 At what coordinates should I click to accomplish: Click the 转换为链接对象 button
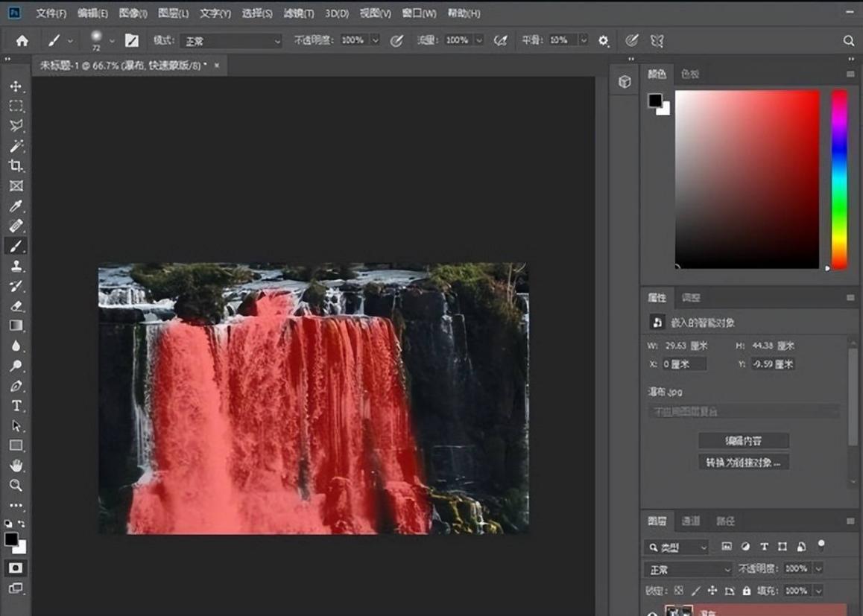(743, 463)
